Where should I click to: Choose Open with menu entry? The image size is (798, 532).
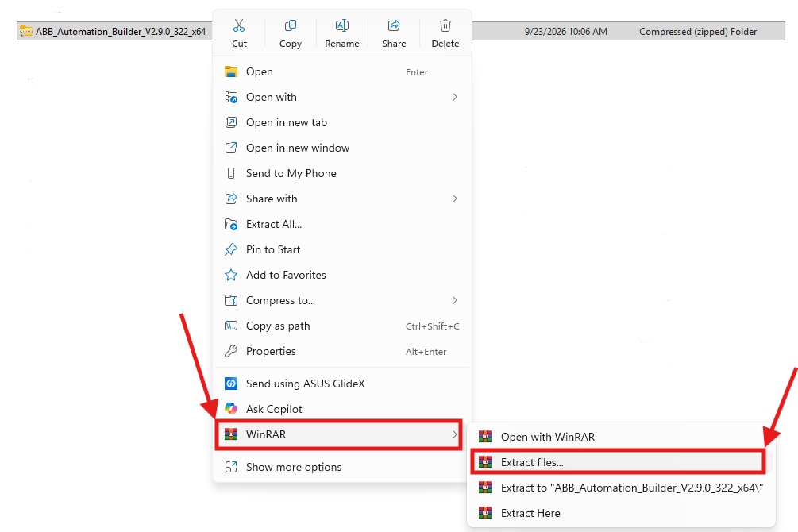tap(342, 97)
